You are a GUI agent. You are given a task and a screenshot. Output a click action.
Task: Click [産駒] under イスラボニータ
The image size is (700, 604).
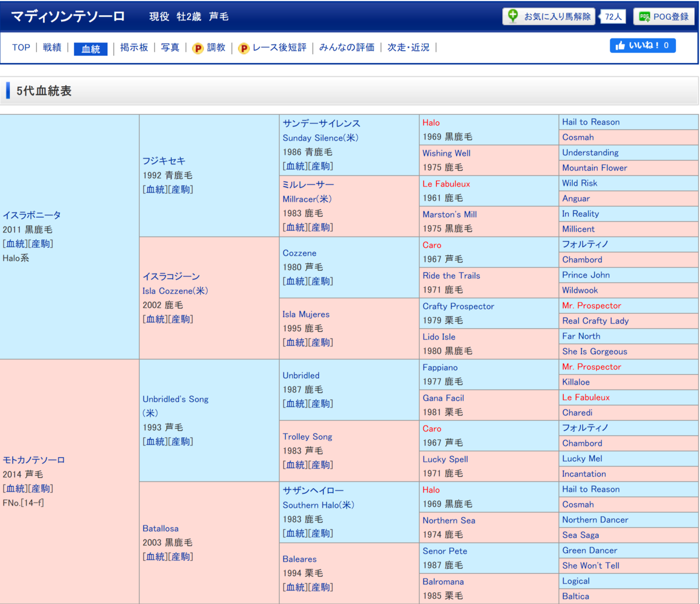[40, 244]
